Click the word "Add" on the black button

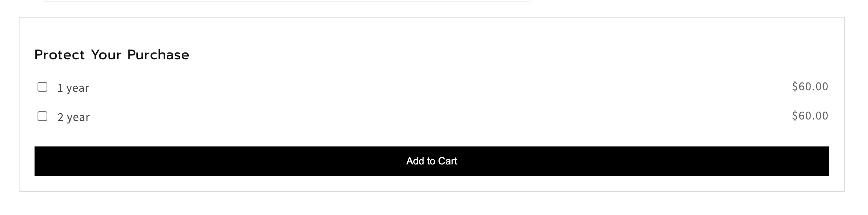coord(415,161)
